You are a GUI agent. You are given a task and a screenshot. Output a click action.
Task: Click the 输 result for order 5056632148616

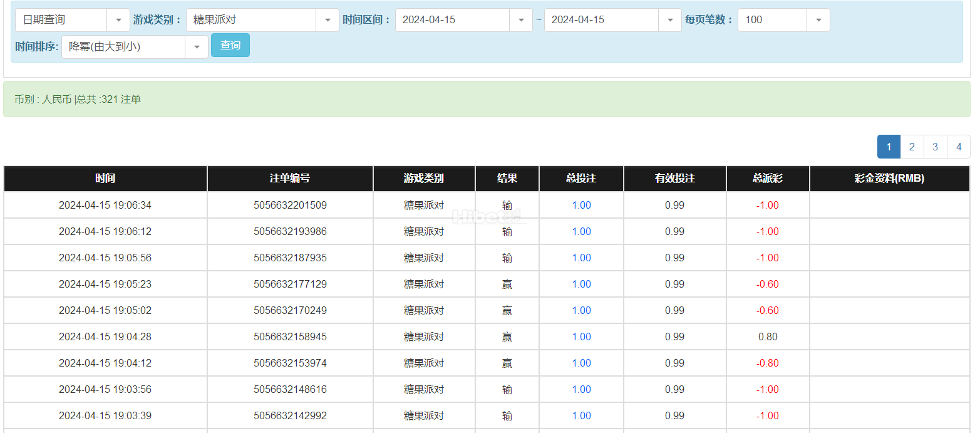[x=507, y=390]
